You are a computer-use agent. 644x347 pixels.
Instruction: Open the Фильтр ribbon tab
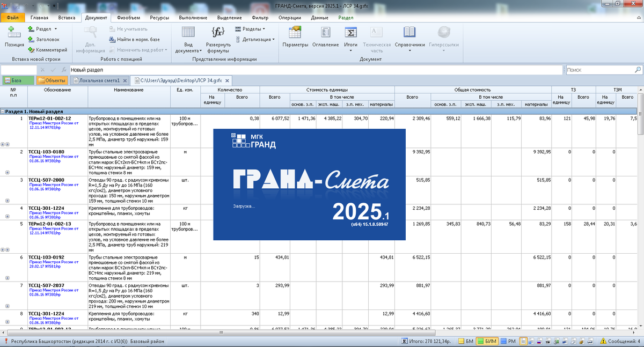point(260,18)
